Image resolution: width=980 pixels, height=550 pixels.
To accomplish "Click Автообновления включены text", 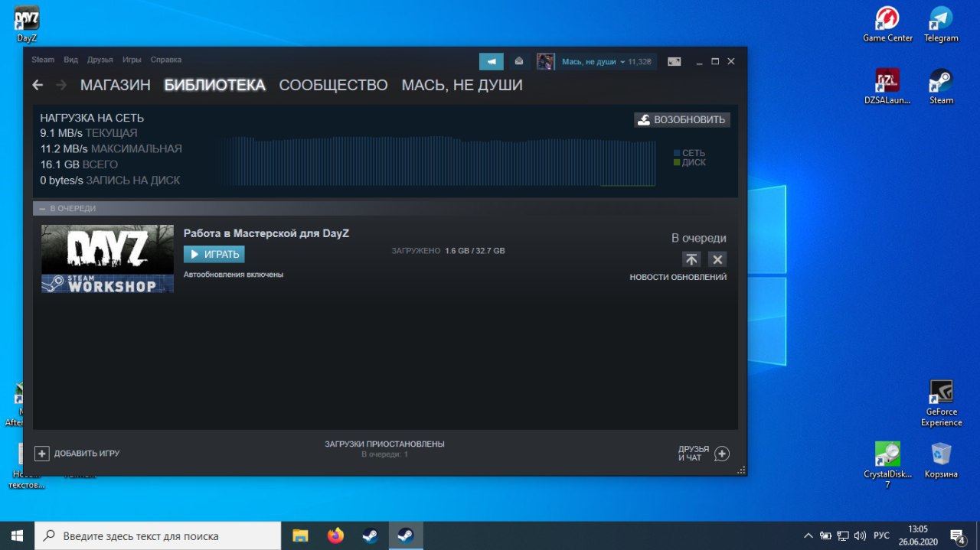I will tap(234, 274).
